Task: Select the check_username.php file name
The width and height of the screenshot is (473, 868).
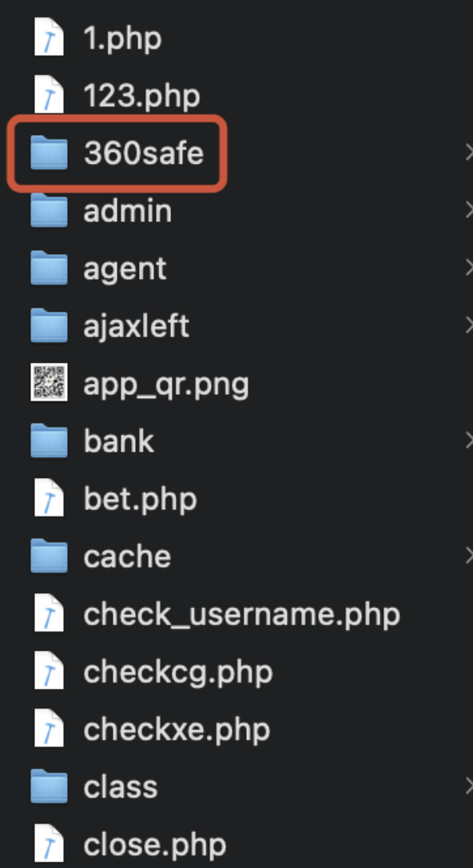Action: 242,615
